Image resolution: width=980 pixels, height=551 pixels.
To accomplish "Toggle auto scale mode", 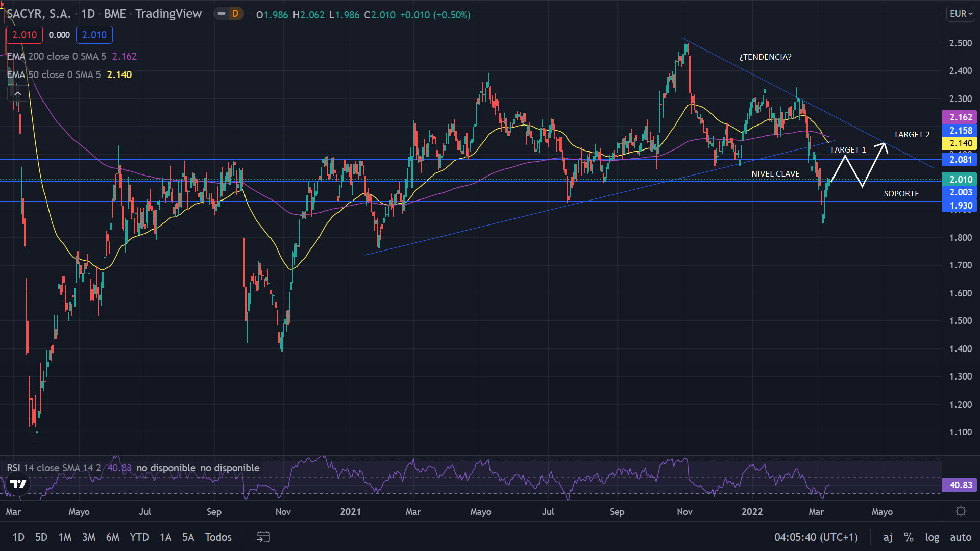I will (961, 537).
